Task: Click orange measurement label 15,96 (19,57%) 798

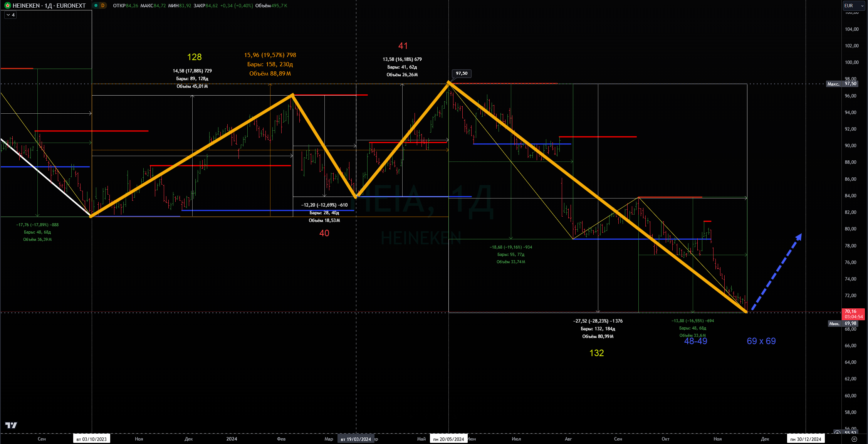Action: coord(270,55)
